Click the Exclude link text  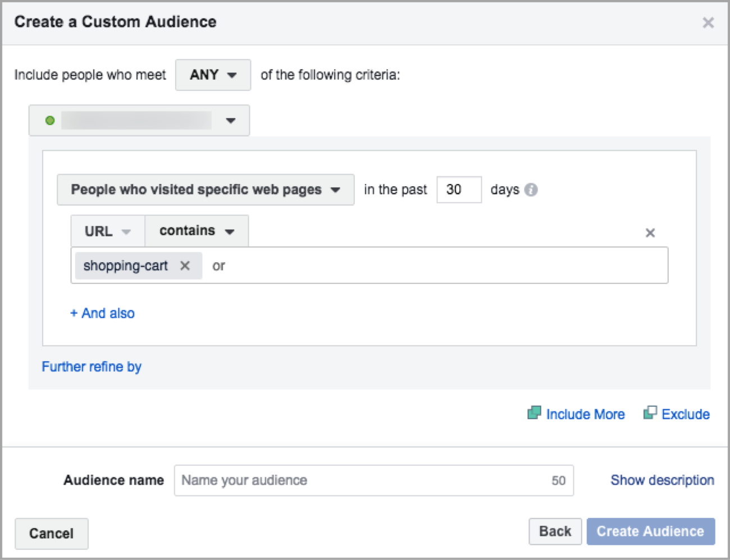tap(686, 414)
